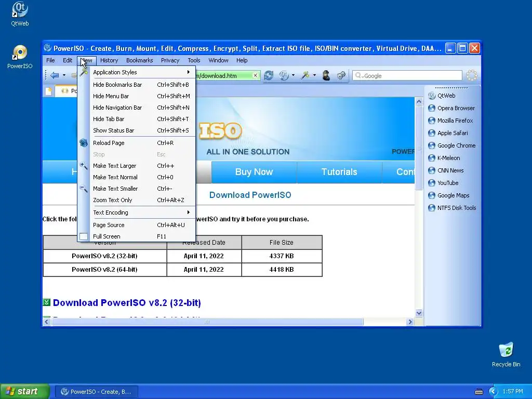
Task: Toggle Zoom Text Only option
Action: coord(137,200)
